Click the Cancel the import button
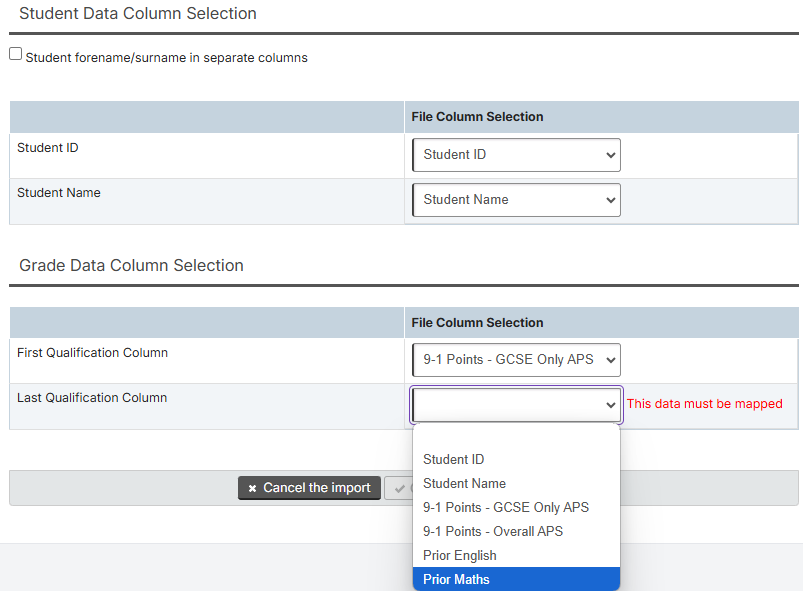The image size is (803, 591). [309, 488]
